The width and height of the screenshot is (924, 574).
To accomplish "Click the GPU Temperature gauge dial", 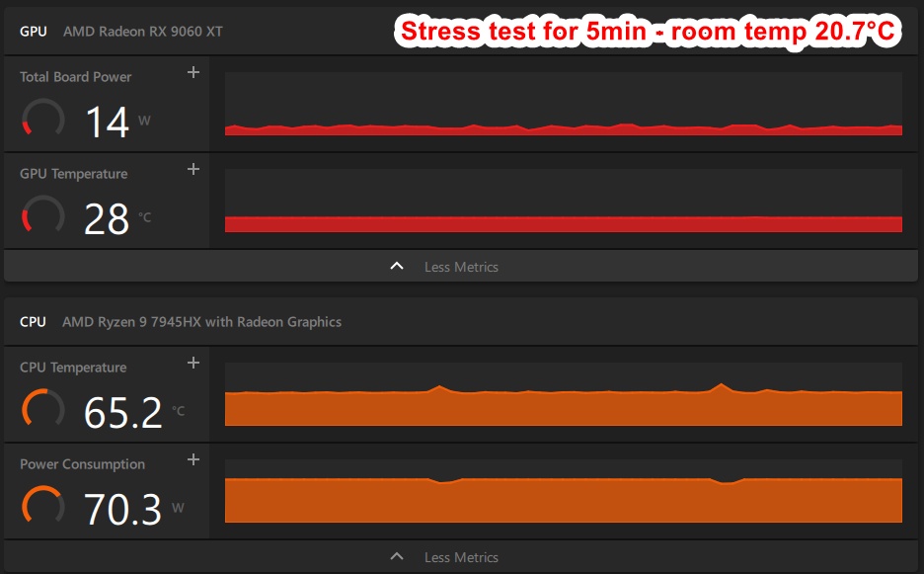I will point(43,215).
